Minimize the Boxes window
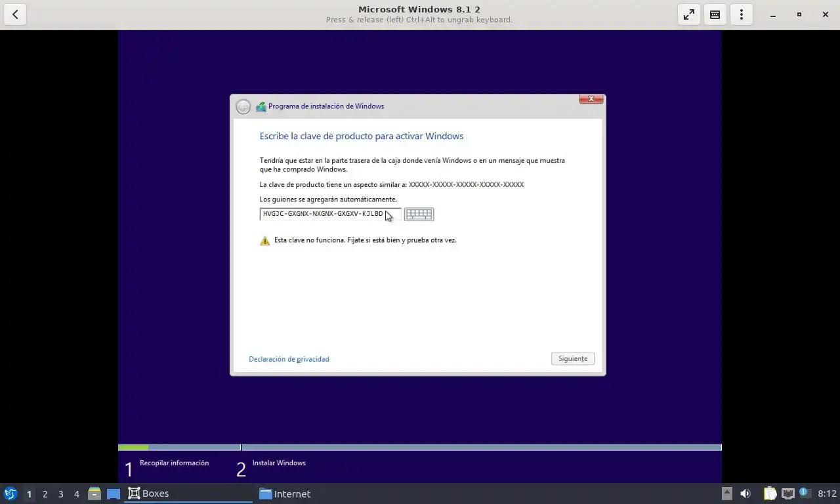 tap(773, 14)
